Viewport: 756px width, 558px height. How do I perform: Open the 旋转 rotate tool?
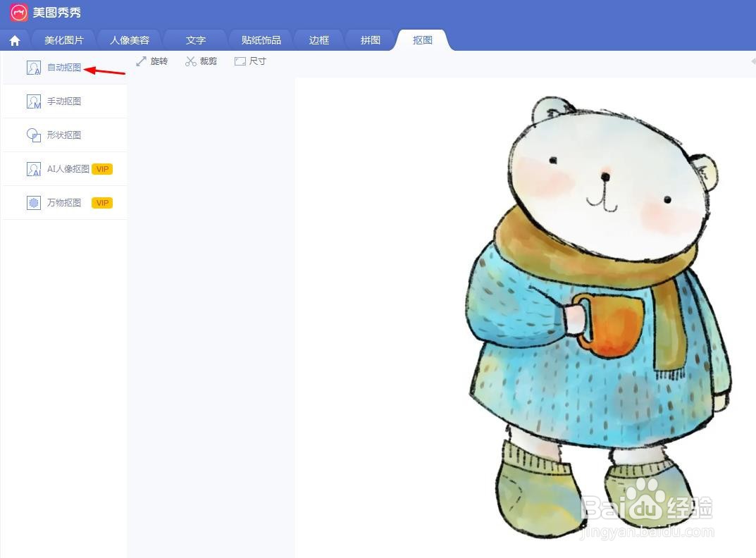click(x=159, y=61)
